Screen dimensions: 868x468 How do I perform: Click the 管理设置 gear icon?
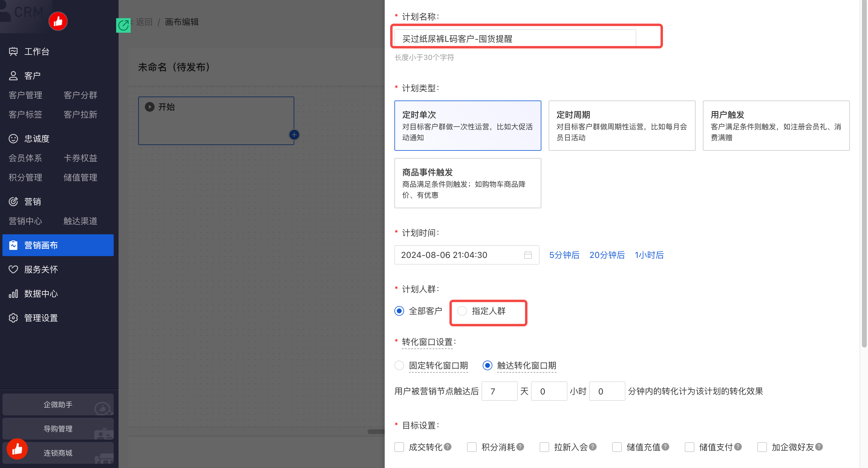pyautogui.click(x=13, y=318)
